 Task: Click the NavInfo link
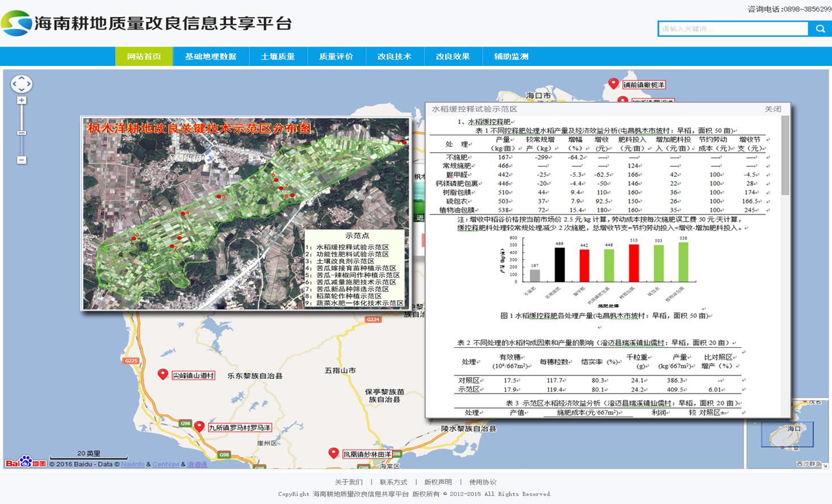tap(133, 464)
